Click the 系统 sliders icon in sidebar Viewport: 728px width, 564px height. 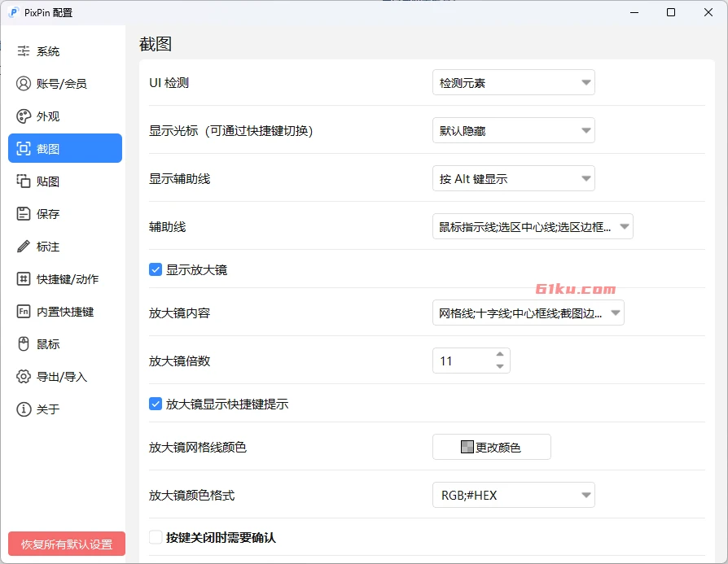click(24, 51)
